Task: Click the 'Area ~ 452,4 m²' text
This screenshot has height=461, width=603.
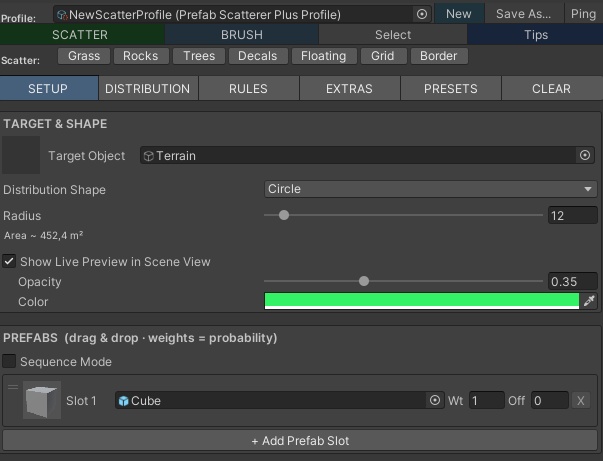Action: click(x=43, y=235)
